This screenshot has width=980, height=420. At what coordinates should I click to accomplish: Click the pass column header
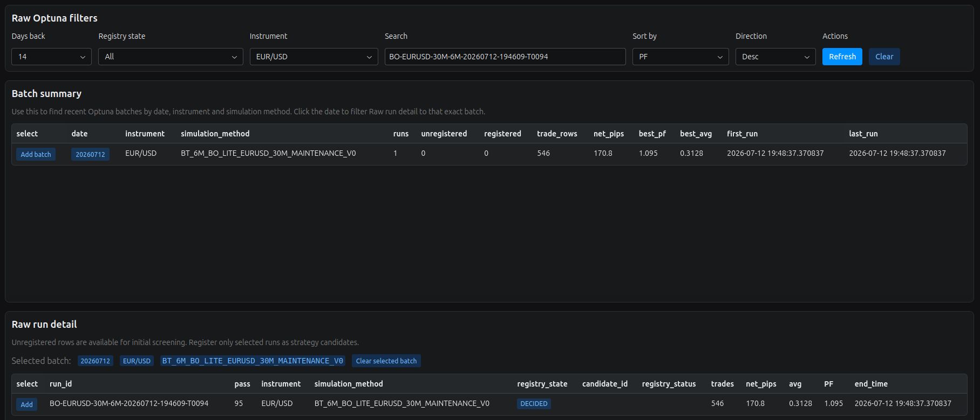pyautogui.click(x=242, y=384)
